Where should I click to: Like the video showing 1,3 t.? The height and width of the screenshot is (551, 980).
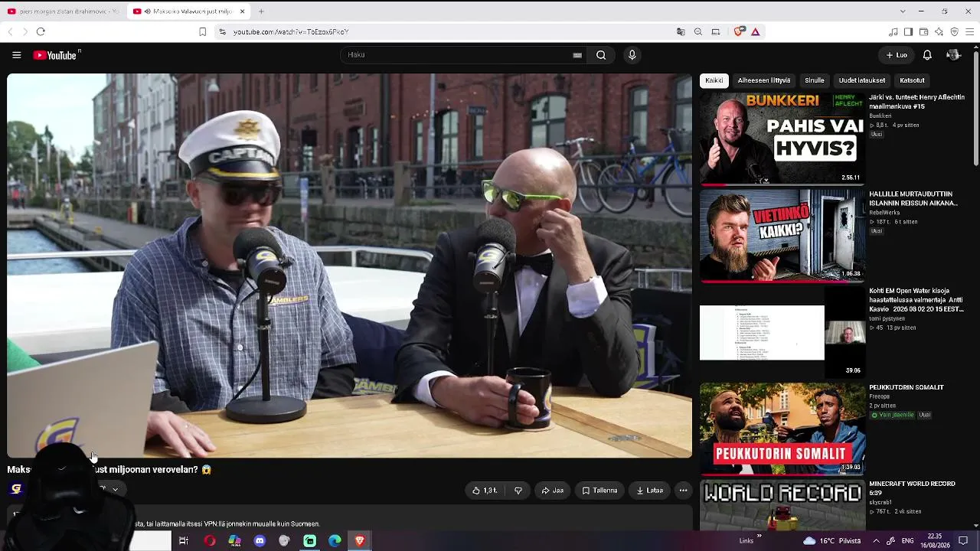(x=485, y=491)
